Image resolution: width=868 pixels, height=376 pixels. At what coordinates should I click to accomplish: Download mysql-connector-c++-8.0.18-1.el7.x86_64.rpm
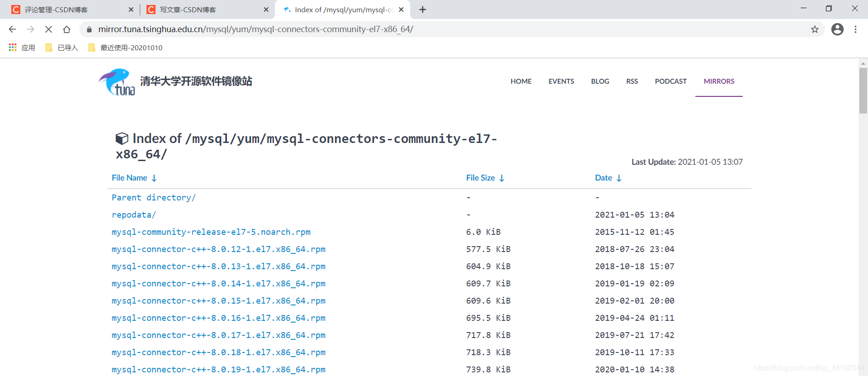coord(218,352)
